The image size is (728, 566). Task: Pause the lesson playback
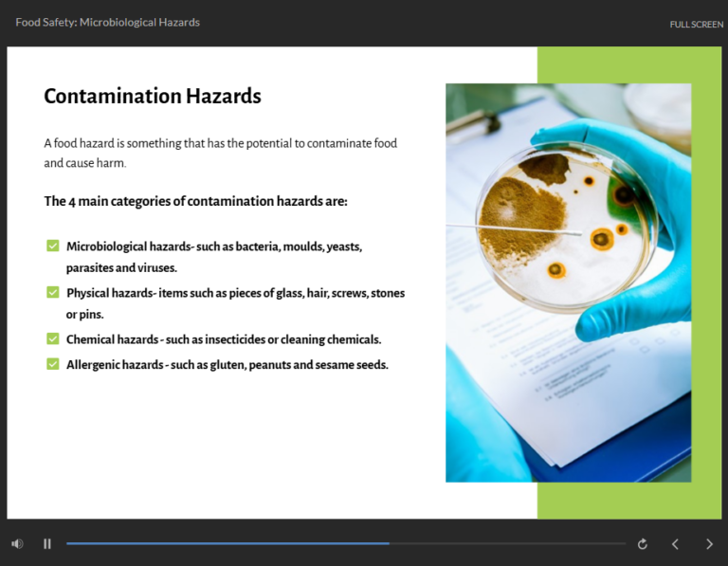(x=46, y=543)
